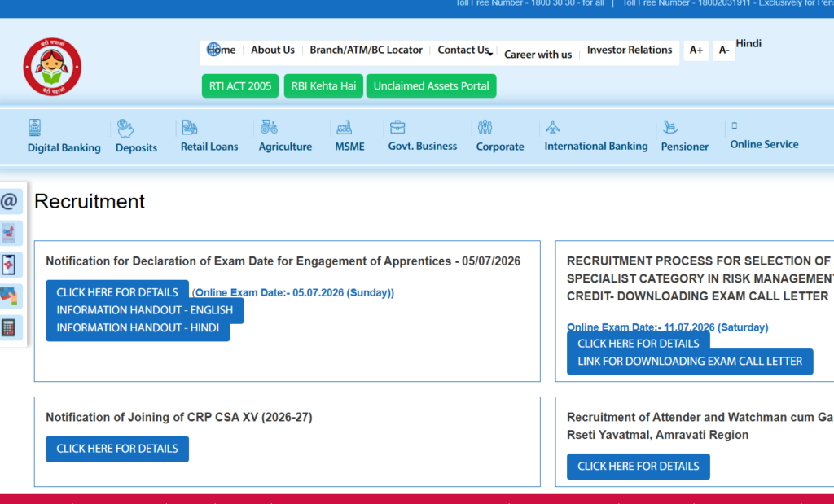Open the Govt. Business menu label
This screenshot has height=504, width=834.
click(x=423, y=146)
